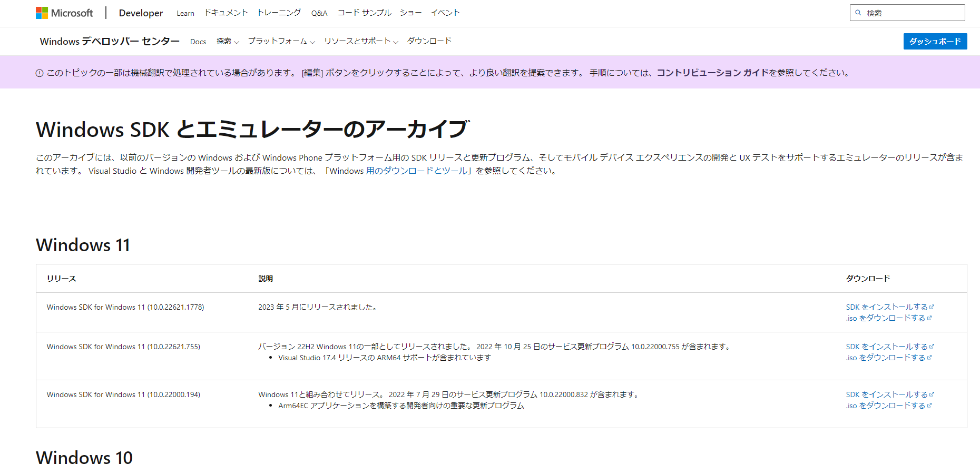Open the コントリビューション ガイド link
The width and height of the screenshot is (980, 474).
tap(712, 73)
